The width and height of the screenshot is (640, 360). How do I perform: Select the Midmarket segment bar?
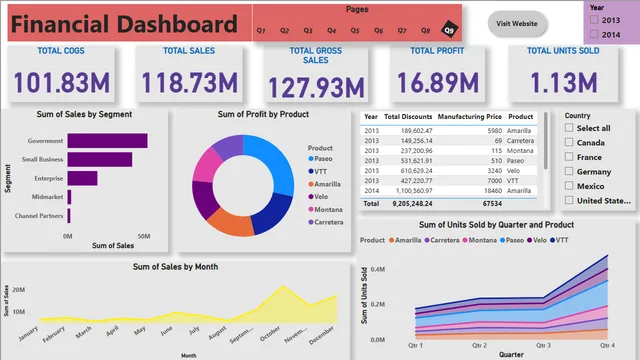click(x=69, y=197)
